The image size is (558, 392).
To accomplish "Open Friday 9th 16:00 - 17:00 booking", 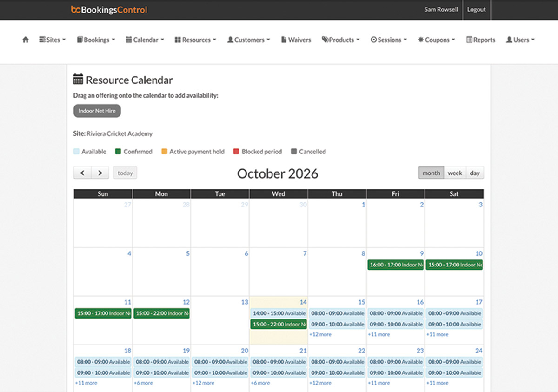I will click(x=395, y=265).
